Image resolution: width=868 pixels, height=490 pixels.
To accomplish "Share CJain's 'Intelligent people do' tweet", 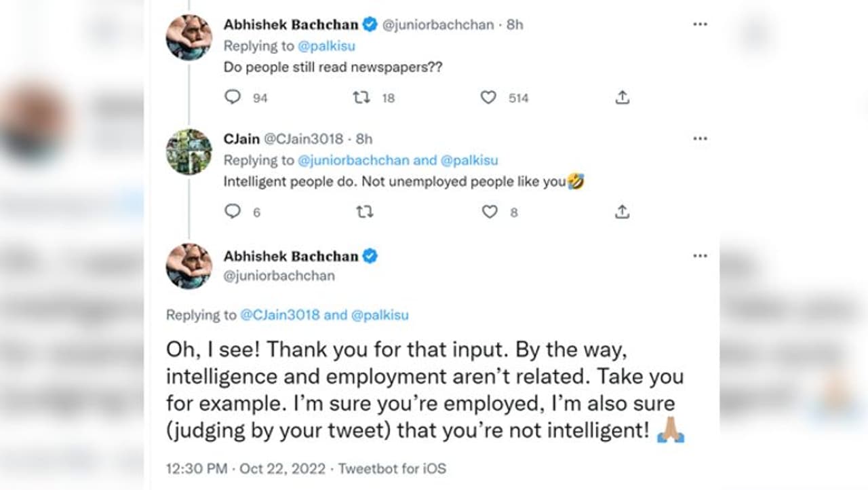I will click(622, 212).
